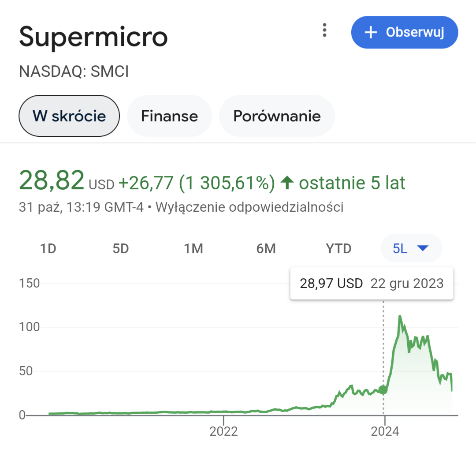Display the YTD price range
The width and height of the screenshot is (476, 449).
pyautogui.click(x=338, y=249)
